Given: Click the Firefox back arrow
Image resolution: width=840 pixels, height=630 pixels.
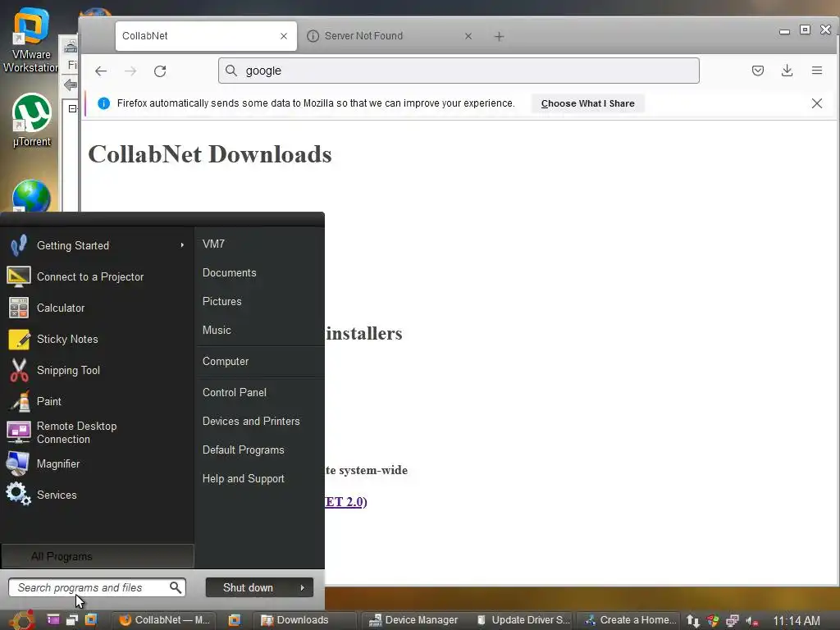Looking at the screenshot, I should 101,71.
